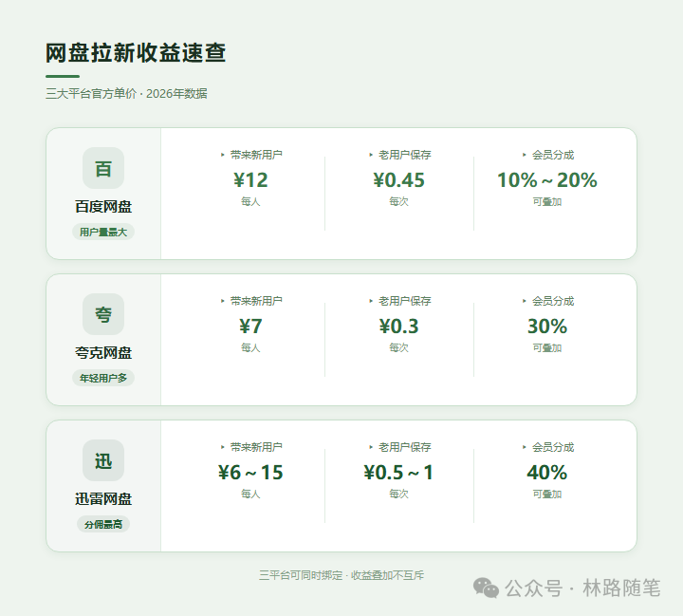Click the 迅雷网盘 platform name
The height and width of the screenshot is (616, 683).
pos(103,498)
